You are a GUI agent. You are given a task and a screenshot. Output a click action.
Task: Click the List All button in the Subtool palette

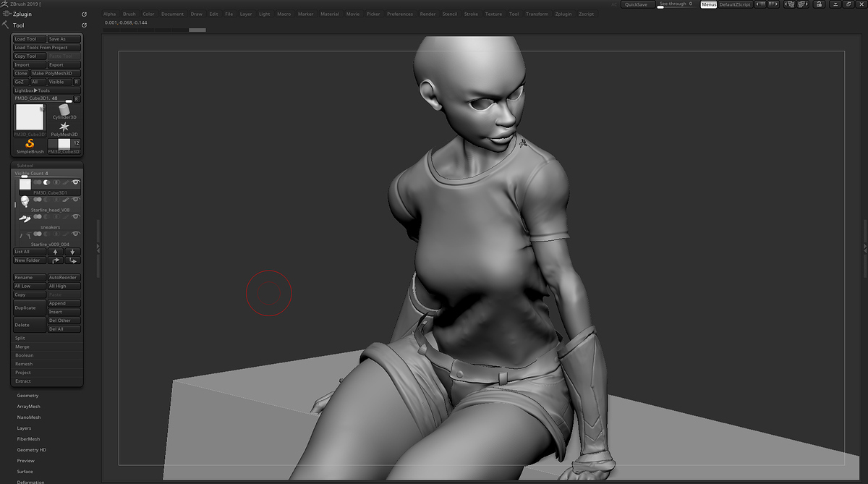tap(28, 251)
